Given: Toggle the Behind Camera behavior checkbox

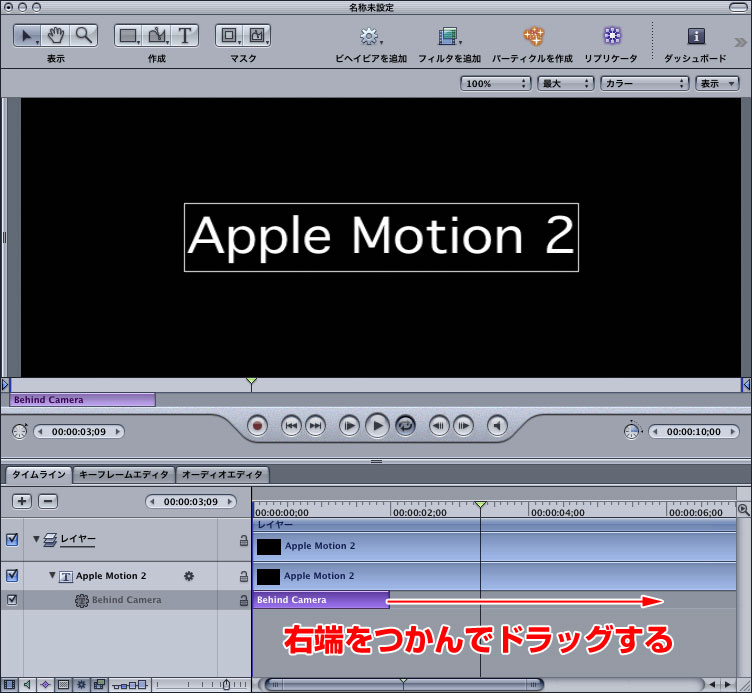Looking at the screenshot, I should (12, 599).
